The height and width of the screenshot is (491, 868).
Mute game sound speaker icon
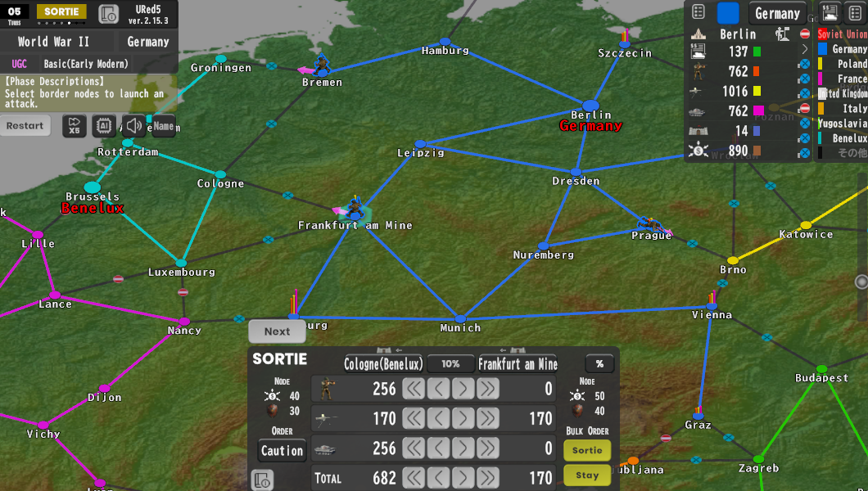click(x=133, y=126)
